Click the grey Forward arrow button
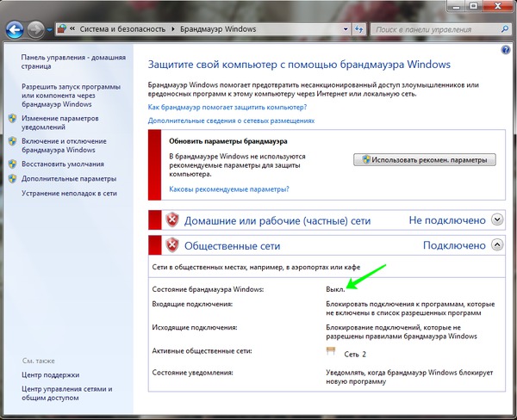The width and height of the screenshot is (517, 420). (35, 30)
